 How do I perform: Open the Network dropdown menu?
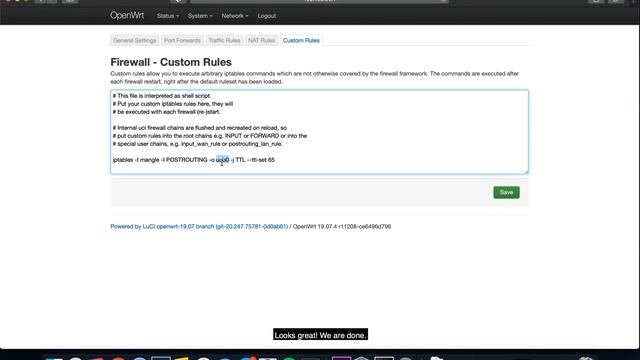235,16
